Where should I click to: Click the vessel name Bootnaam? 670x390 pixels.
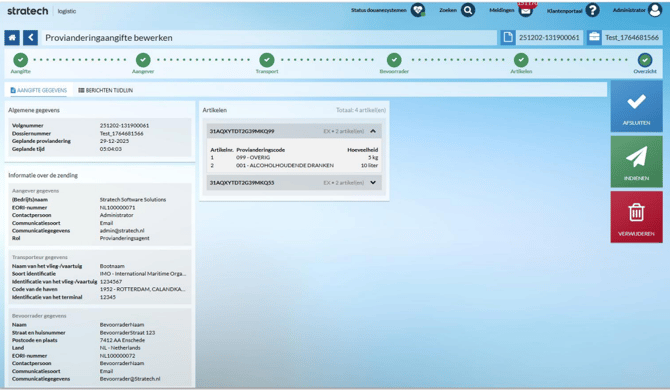[112, 266]
